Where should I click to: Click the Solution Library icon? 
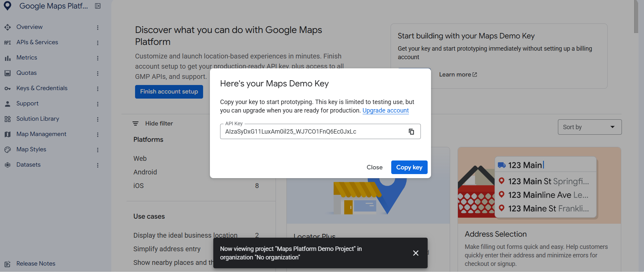[7, 119]
